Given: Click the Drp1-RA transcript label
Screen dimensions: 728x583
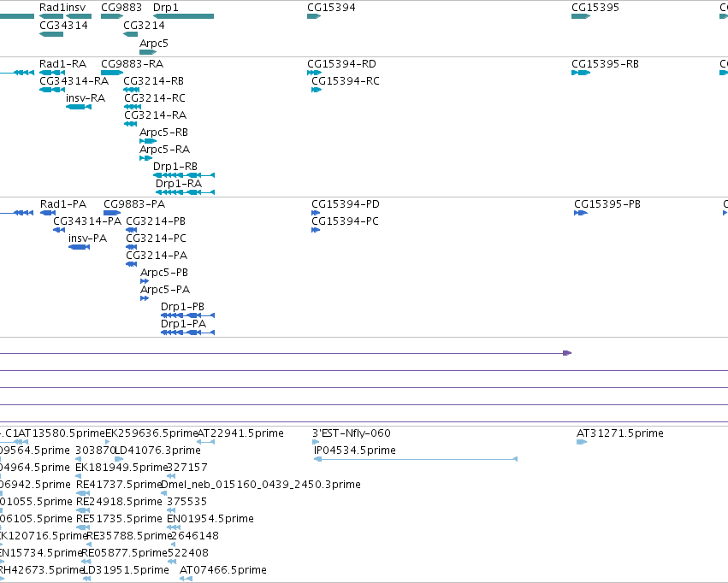Looking at the screenshot, I should 179,183.
